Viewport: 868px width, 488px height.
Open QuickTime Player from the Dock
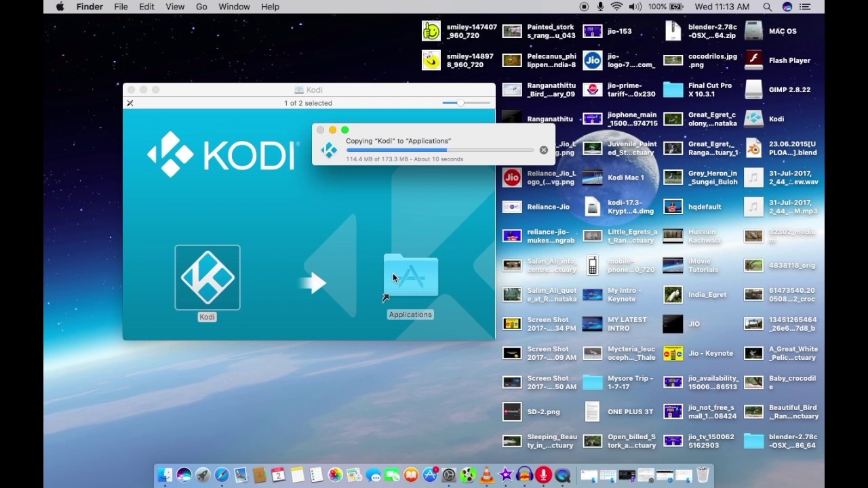tap(563, 475)
